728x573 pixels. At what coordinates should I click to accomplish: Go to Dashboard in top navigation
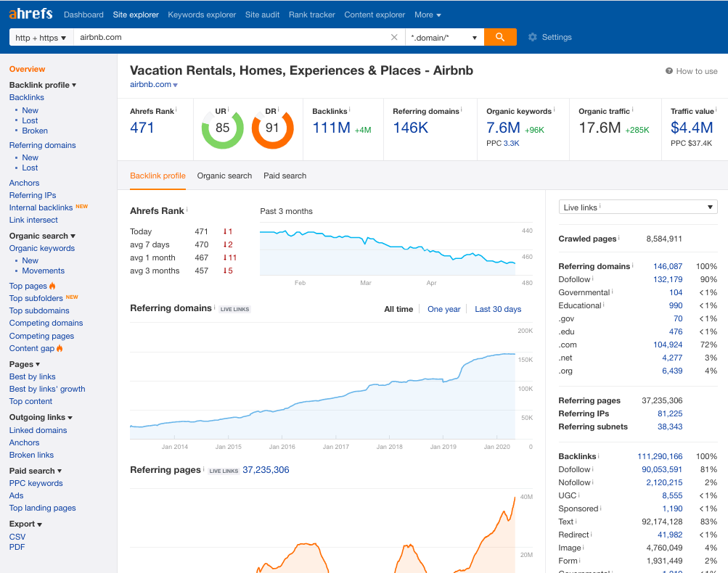[x=83, y=15]
